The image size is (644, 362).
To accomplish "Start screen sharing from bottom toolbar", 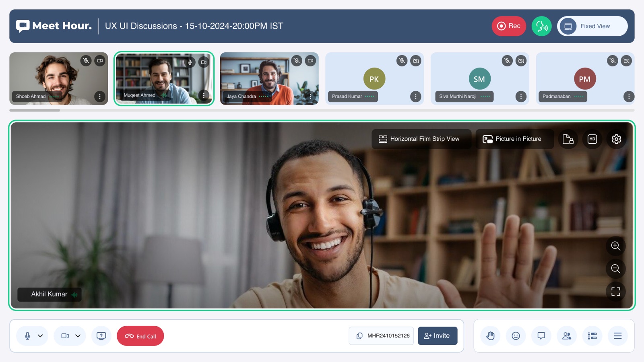I will pyautogui.click(x=101, y=336).
